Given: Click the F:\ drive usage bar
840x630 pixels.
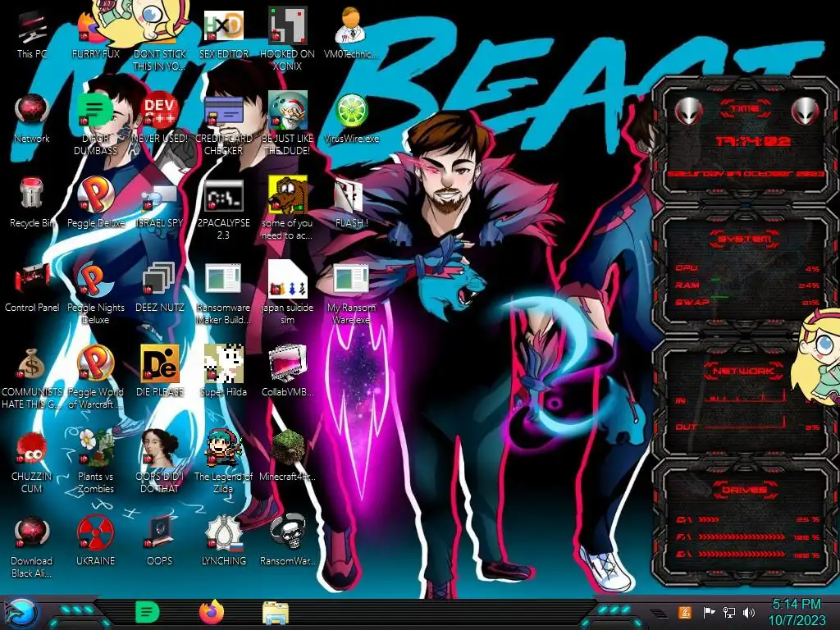Looking at the screenshot, I should (x=747, y=536).
